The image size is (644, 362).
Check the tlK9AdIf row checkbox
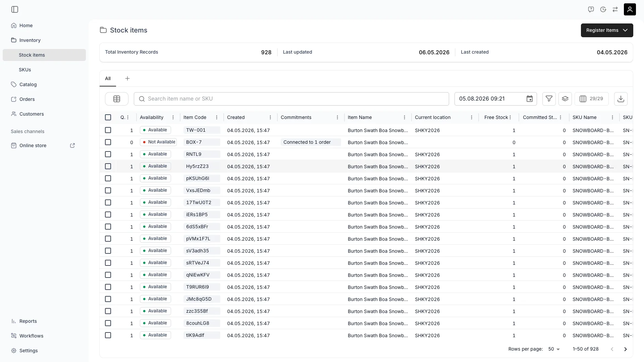click(108, 335)
